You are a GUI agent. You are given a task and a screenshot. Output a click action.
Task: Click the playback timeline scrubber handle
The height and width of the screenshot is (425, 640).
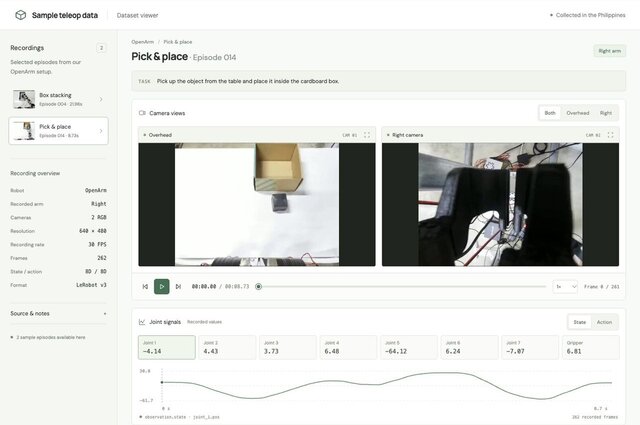click(258, 287)
